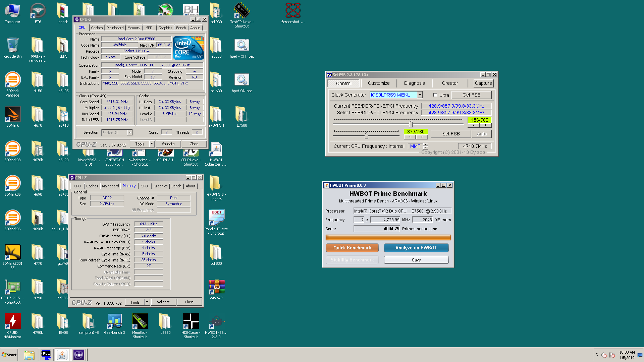Open SPD tab in Memory CPU-Z window

[x=145, y=186]
